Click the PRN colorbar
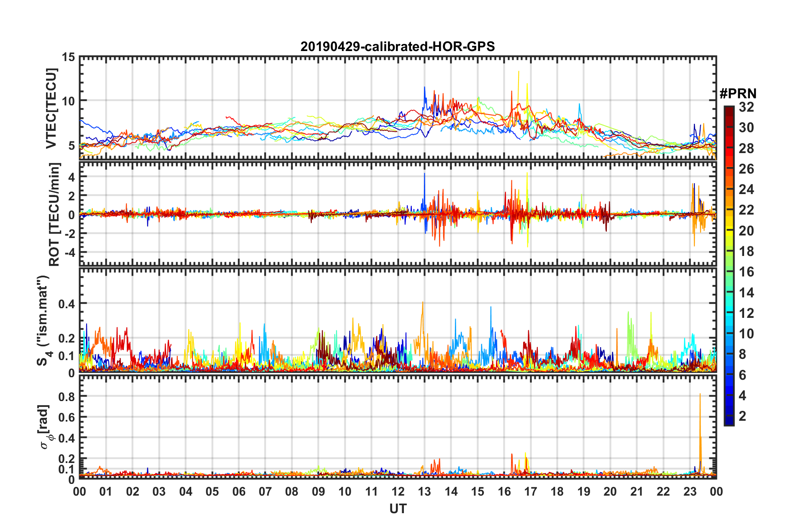Screen dimensions: 796x532 [x=729, y=266]
